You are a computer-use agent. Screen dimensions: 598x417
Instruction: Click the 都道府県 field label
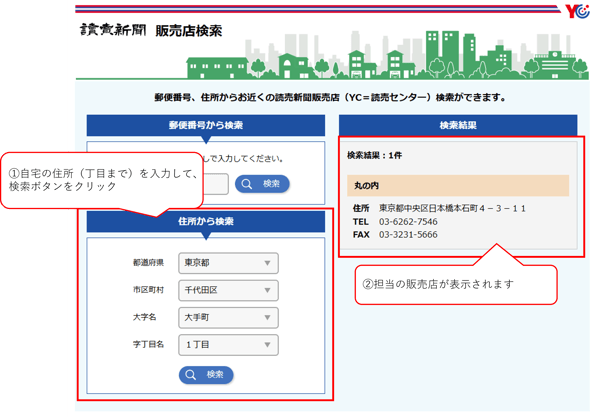coord(148,262)
